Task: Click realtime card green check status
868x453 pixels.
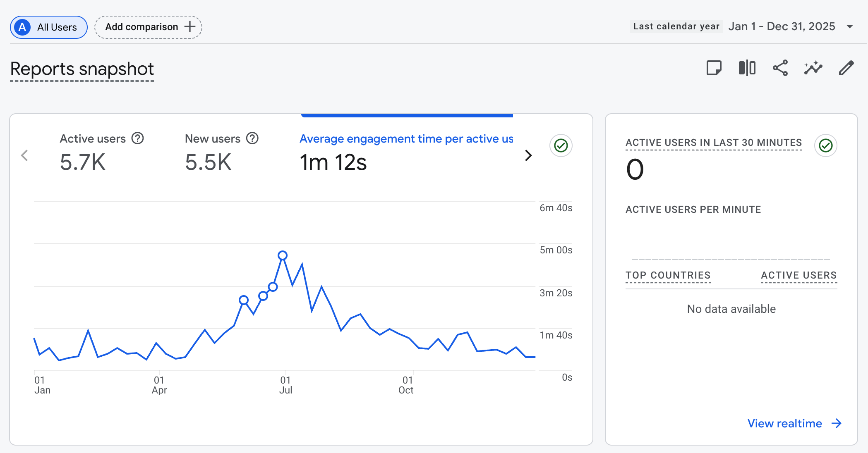Action: 825,145
